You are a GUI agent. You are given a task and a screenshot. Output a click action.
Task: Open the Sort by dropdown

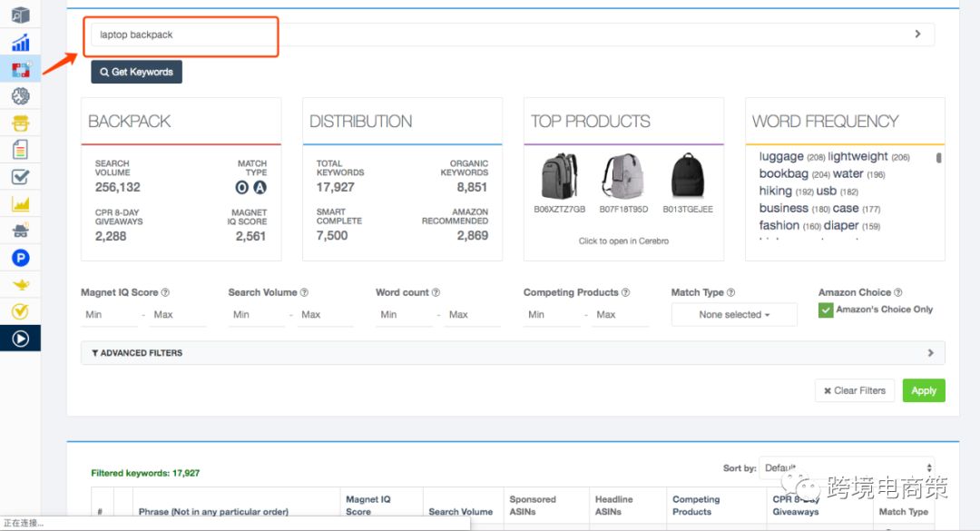[x=846, y=468]
